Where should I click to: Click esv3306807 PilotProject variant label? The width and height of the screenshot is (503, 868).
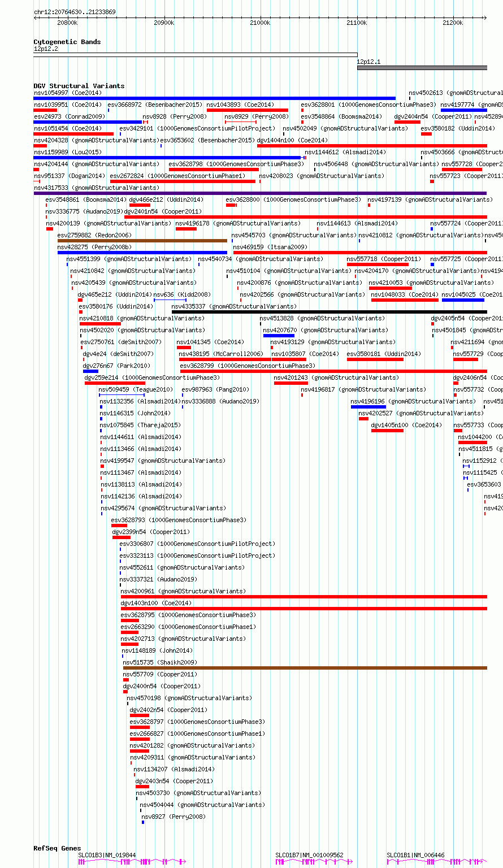(x=197, y=544)
